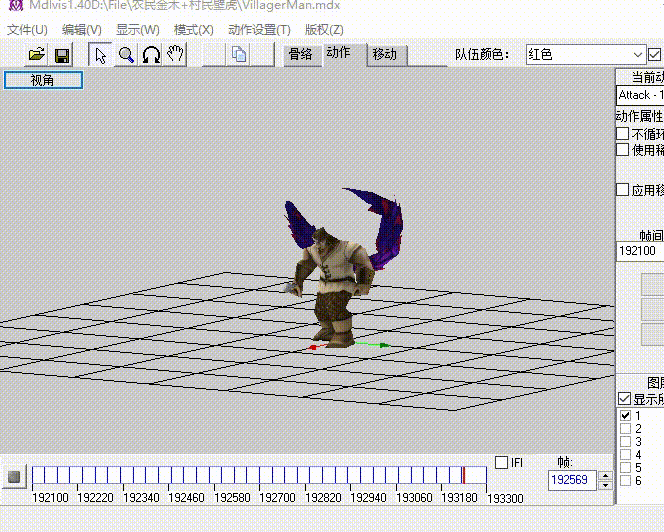Click the red current-frame marker on timeline
Screen dimensions: 664x532
click(464, 475)
